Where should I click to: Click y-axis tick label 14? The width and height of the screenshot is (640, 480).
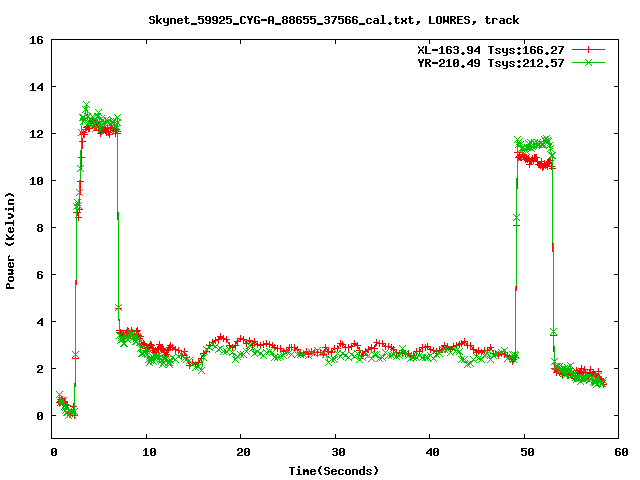pos(36,87)
